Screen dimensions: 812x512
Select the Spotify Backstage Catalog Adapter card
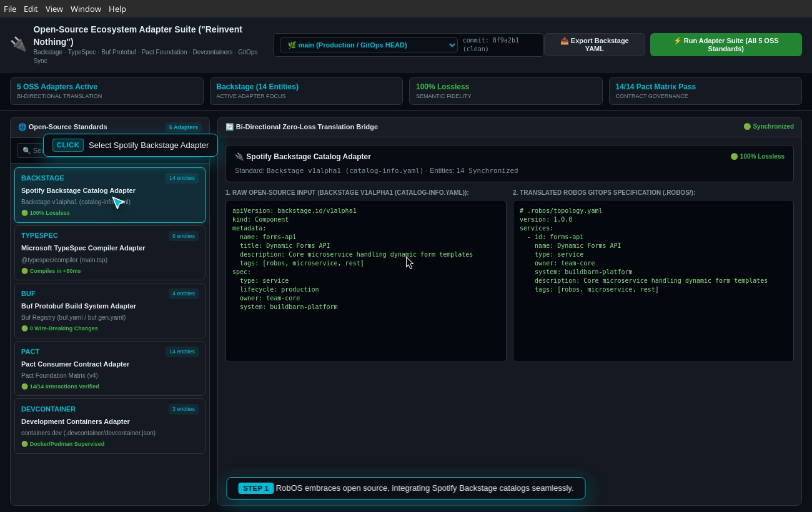pyautogui.click(x=110, y=195)
